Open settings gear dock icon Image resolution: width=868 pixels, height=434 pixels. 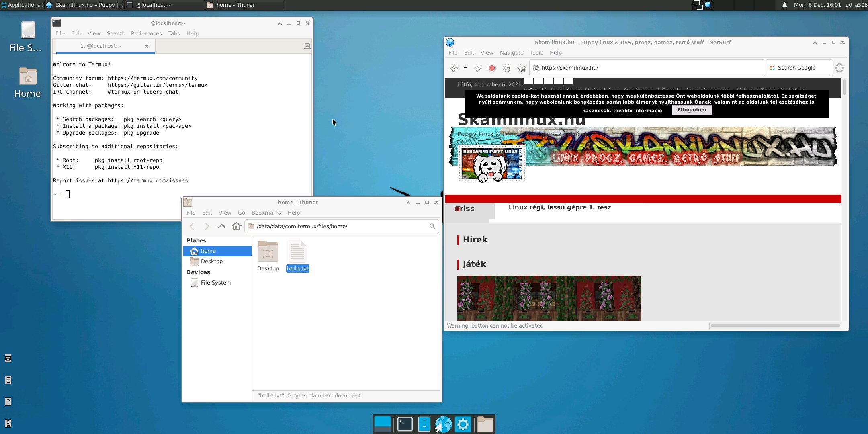[463, 424]
